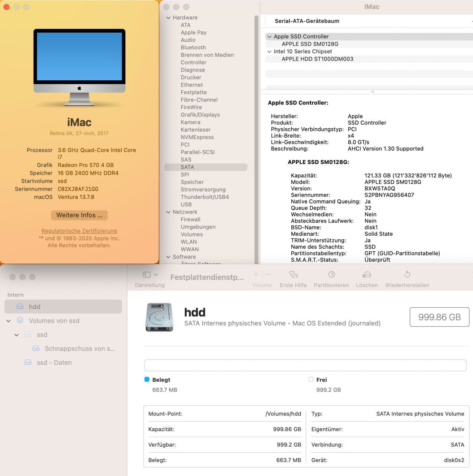Collapse Apple SSD Controller tree node

coord(269,36)
